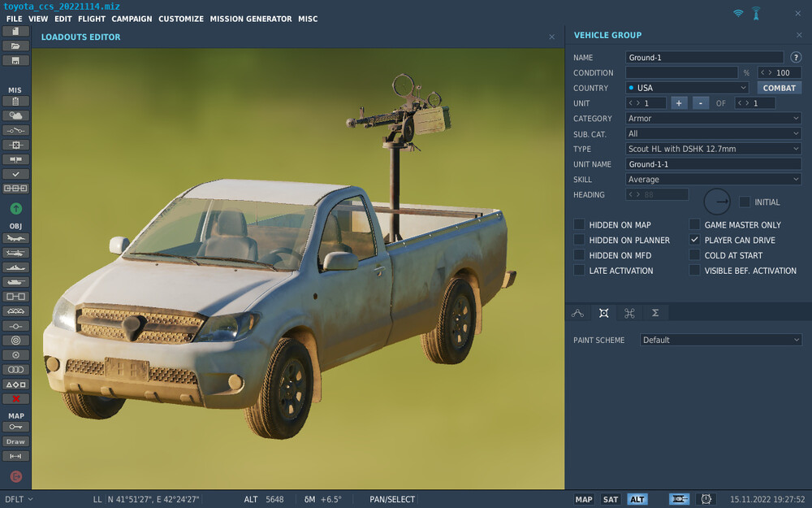
Task: Click the save mission floppy disk icon
Action: click(x=15, y=61)
